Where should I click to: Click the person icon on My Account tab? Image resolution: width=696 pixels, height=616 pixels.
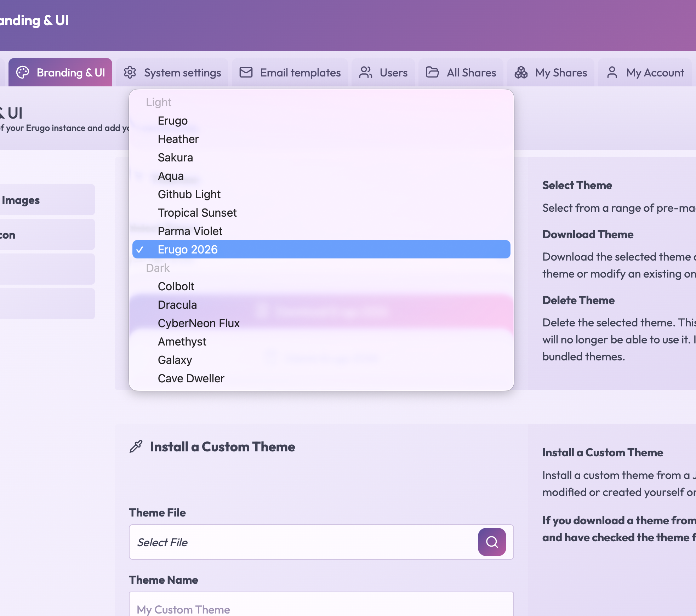click(x=612, y=72)
